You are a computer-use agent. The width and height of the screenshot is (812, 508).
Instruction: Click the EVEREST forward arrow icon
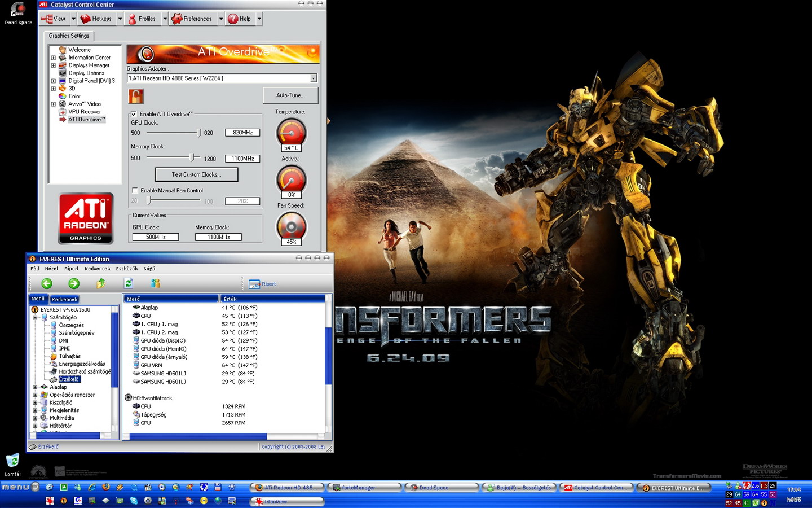tap(74, 283)
